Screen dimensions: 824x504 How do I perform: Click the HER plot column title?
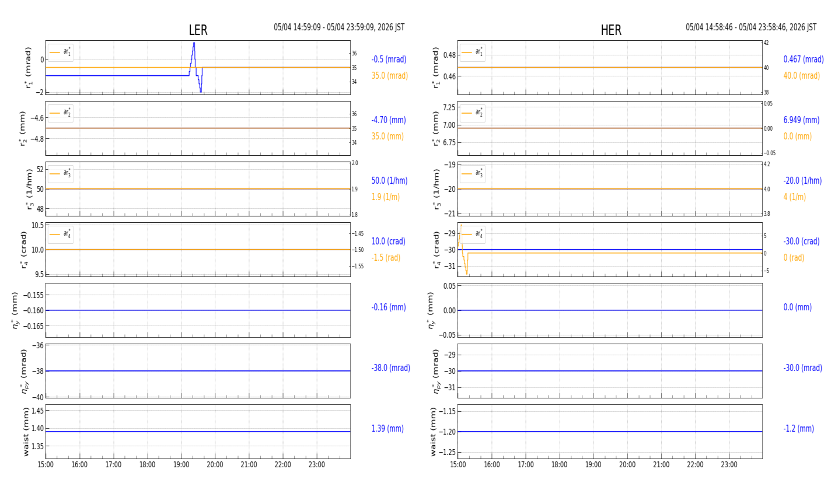[611, 30]
